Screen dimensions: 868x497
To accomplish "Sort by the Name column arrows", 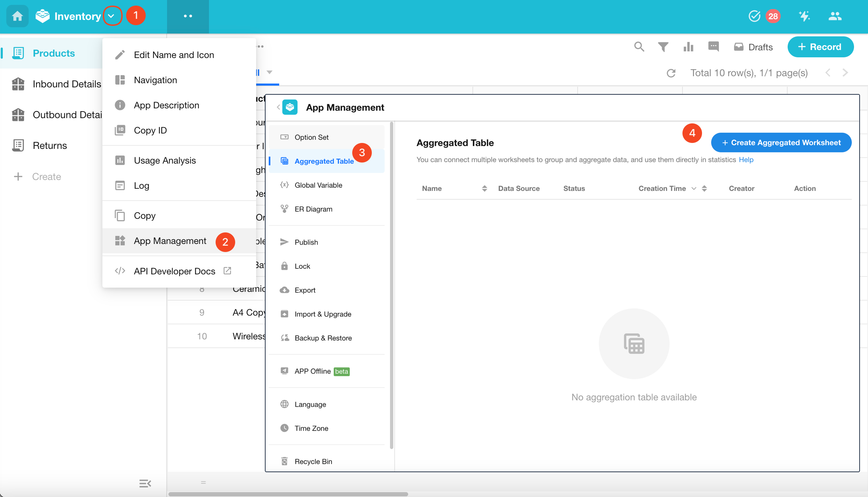I will [x=484, y=188].
